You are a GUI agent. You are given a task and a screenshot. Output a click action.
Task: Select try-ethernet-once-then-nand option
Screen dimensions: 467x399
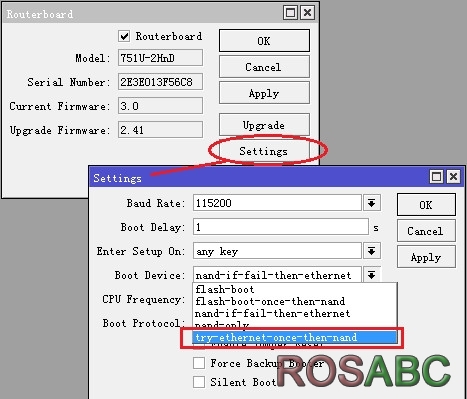(295, 337)
